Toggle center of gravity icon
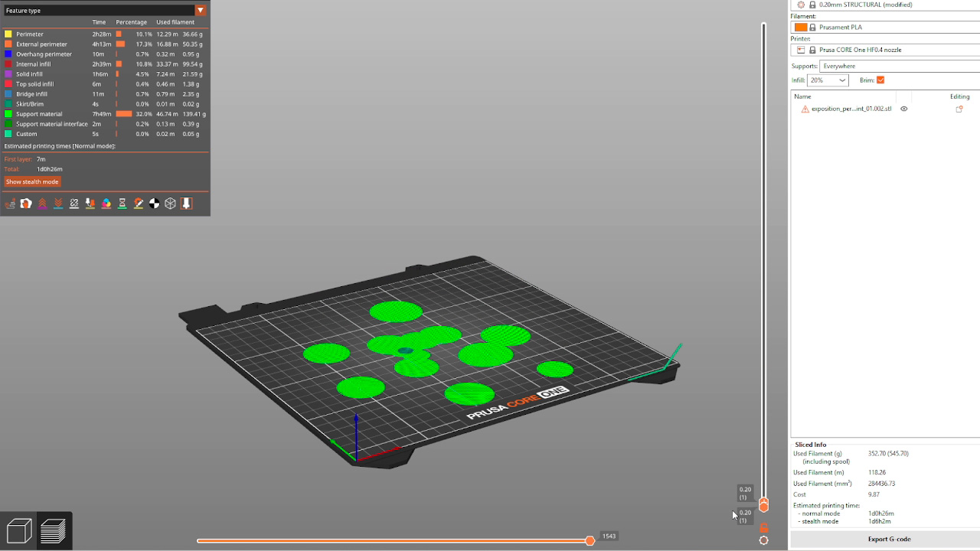 [155, 204]
